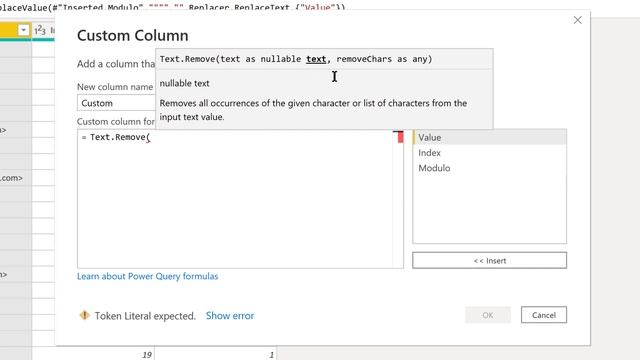The height and width of the screenshot is (360, 640).
Task: Click the << Insert button
Action: [x=489, y=260]
